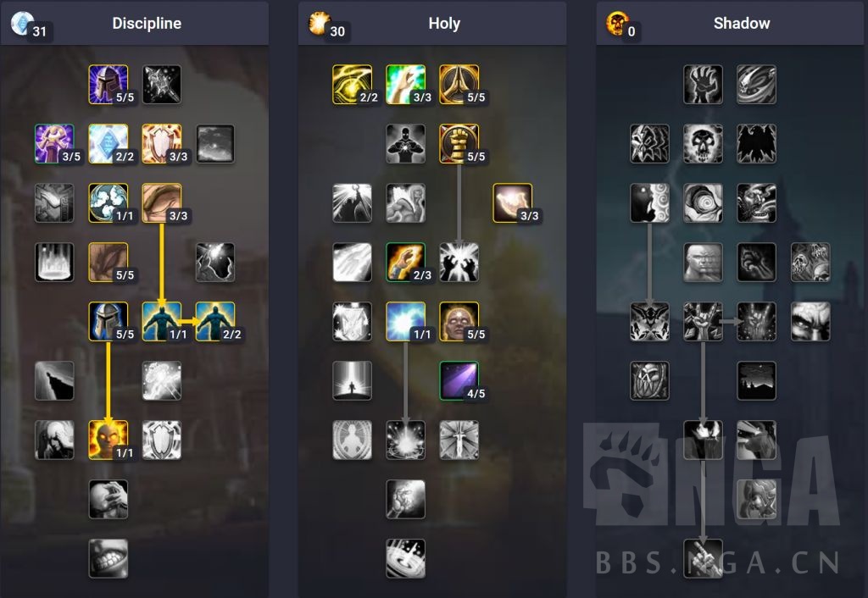Select skull icon in Shadow tree second row
Image resolution: width=868 pixels, height=598 pixels.
click(x=703, y=144)
